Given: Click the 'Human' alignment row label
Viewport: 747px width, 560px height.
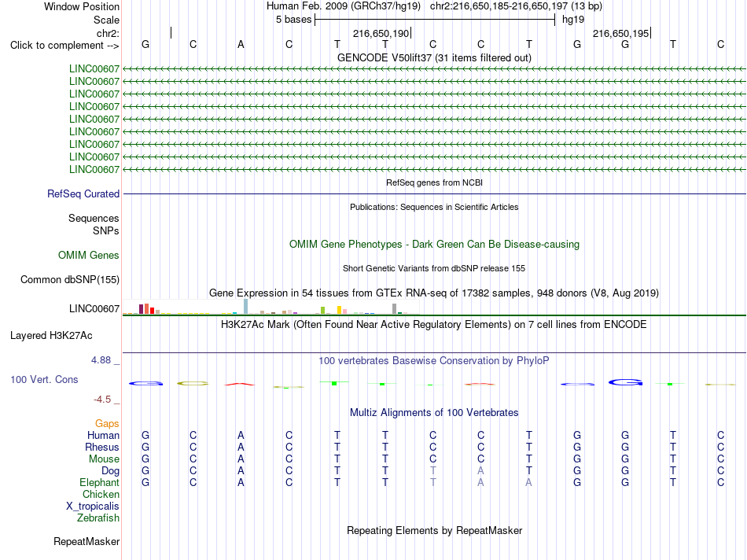Looking at the screenshot, I should (103, 435).
